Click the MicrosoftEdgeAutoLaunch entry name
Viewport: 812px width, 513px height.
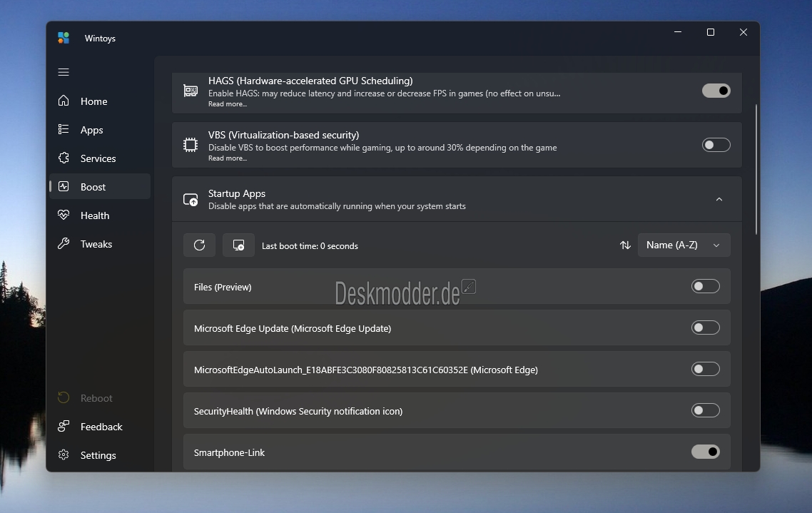[365, 370]
